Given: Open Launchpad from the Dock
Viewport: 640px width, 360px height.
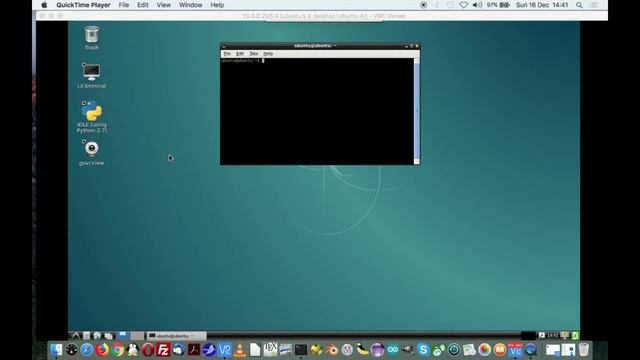Looking at the screenshot, I should (71, 350).
